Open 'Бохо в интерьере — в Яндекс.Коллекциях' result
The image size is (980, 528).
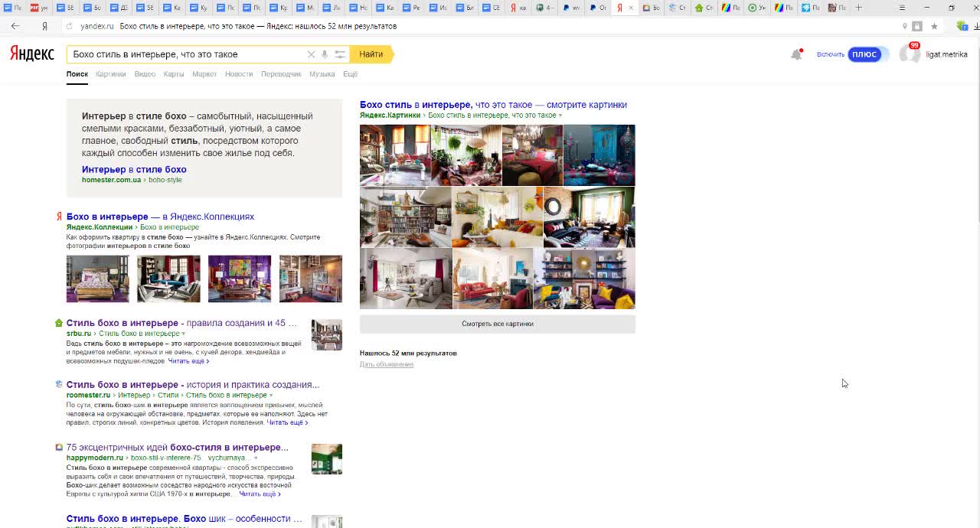160,217
